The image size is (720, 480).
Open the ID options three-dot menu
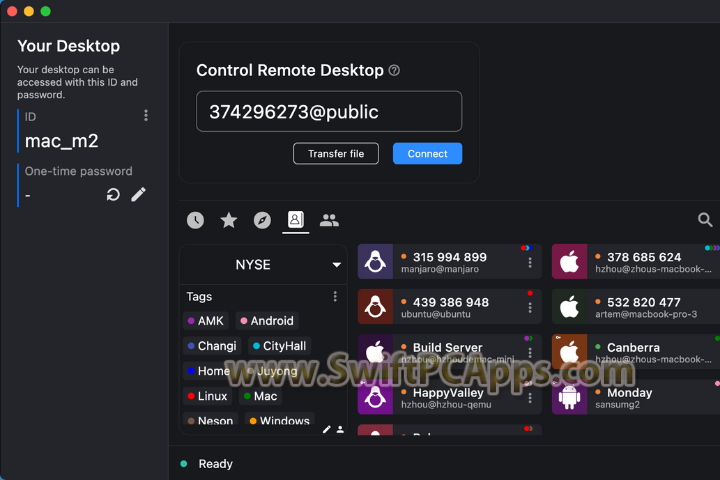pyautogui.click(x=146, y=115)
